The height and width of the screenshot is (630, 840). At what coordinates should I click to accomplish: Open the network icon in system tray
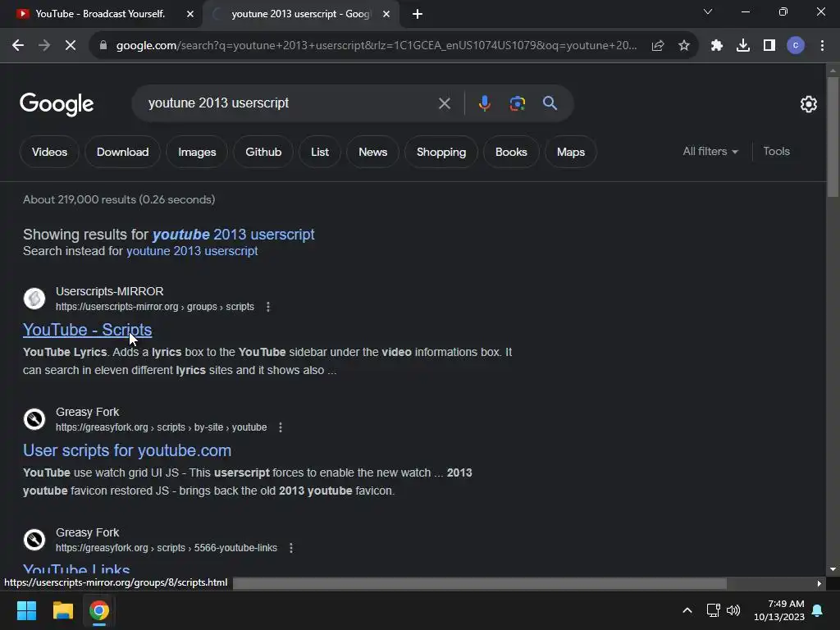(713, 610)
